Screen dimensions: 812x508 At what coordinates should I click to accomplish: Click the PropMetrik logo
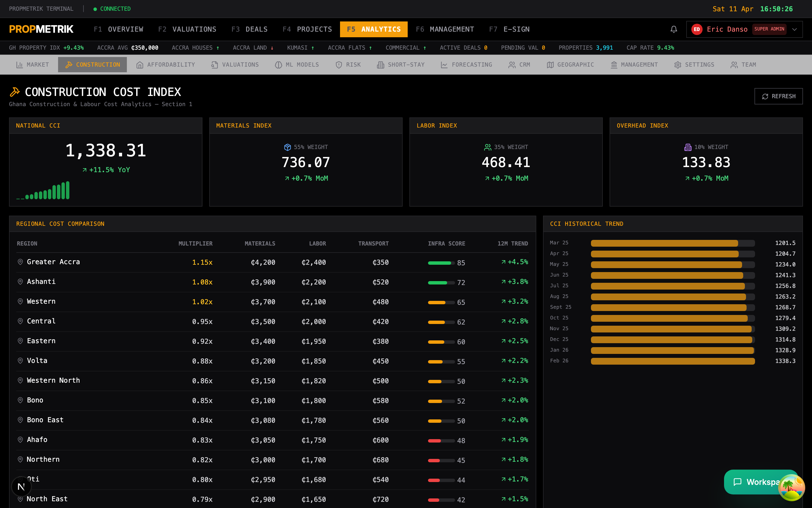[x=41, y=29]
